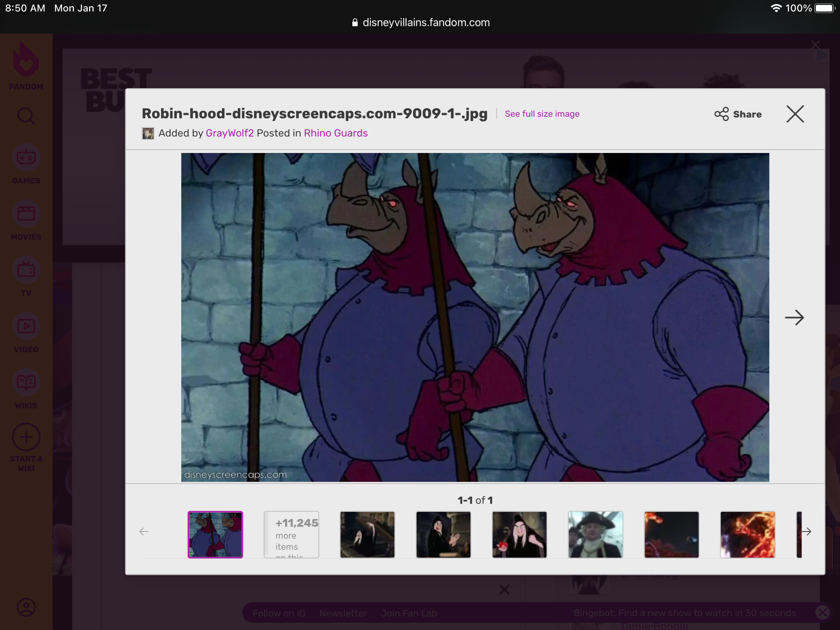Viewport: 840px width, 630px height.
Task: Close the image lightbox with the X
Action: click(x=795, y=114)
